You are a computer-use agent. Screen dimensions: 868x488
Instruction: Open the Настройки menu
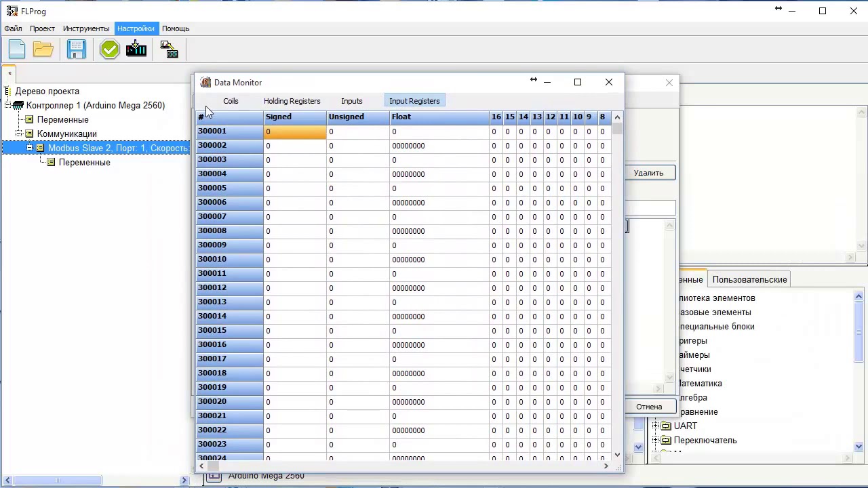click(x=136, y=28)
